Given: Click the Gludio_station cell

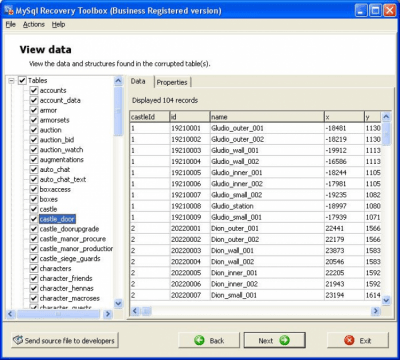Looking at the screenshot, I should [x=267, y=206].
